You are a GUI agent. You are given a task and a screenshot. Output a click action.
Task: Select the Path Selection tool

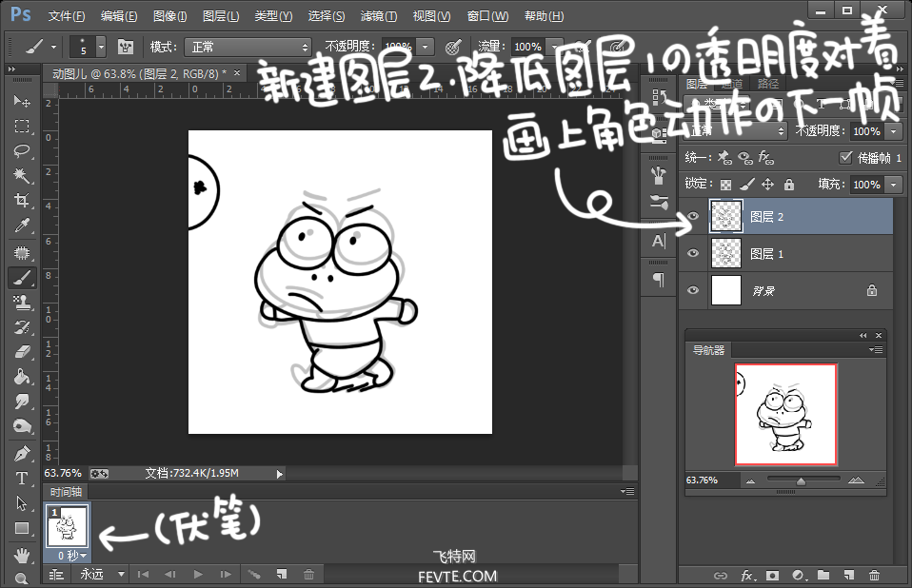tap(22, 503)
